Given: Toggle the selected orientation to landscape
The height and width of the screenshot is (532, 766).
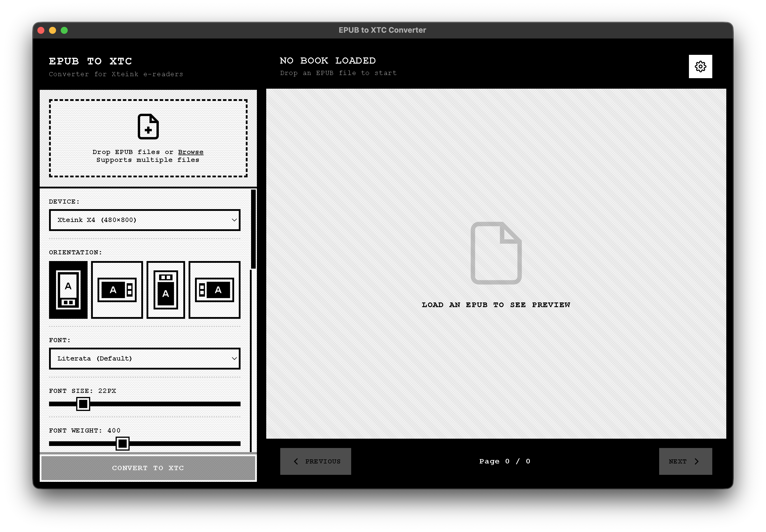Looking at the screenshot, I should 117,289.
